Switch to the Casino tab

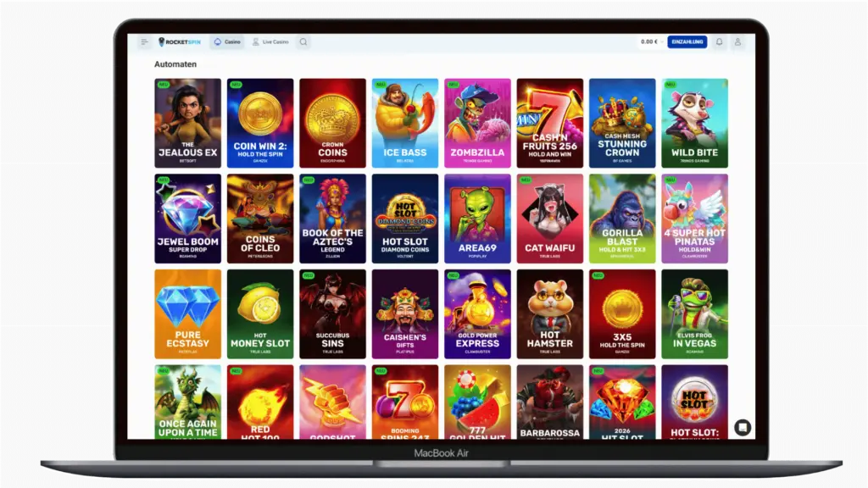tap(227, 42)
